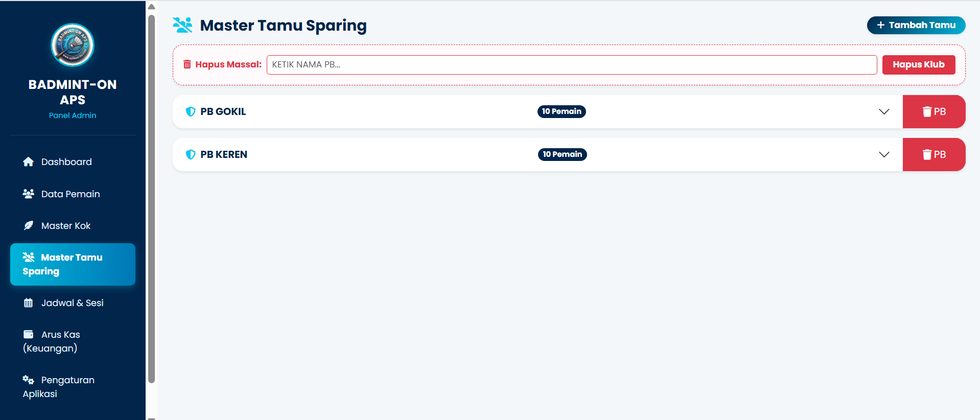
Task: Click the Tambah Tamu button
Action: [x=916, y=25]
